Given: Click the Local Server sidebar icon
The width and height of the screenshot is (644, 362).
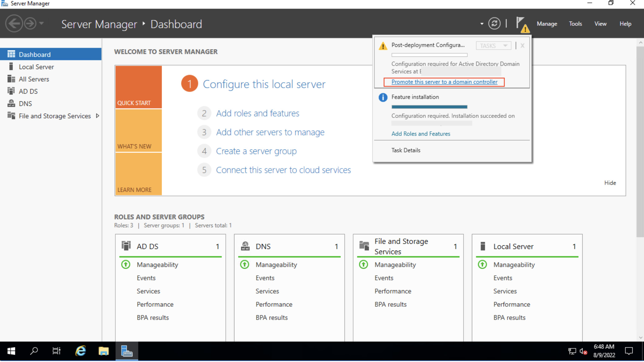Looking at the screenshot, I should 11,66.
